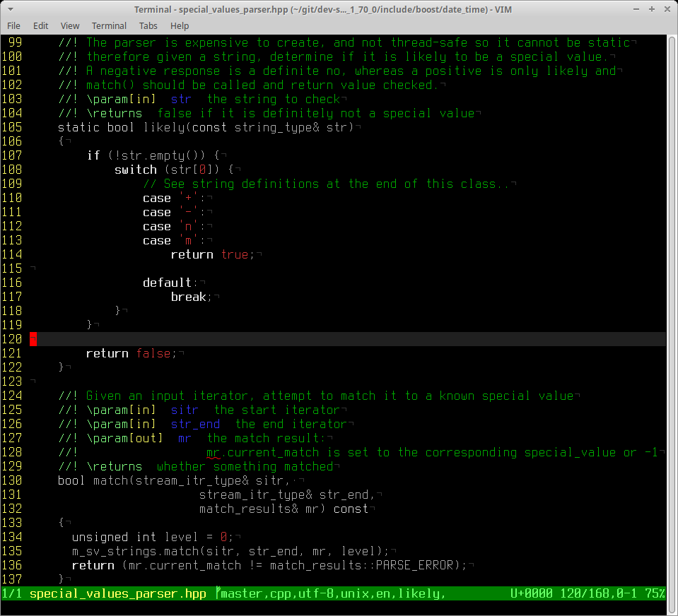Click 'break;' on line 117
The image size is (678, 616).
click(x=192, y=297)
